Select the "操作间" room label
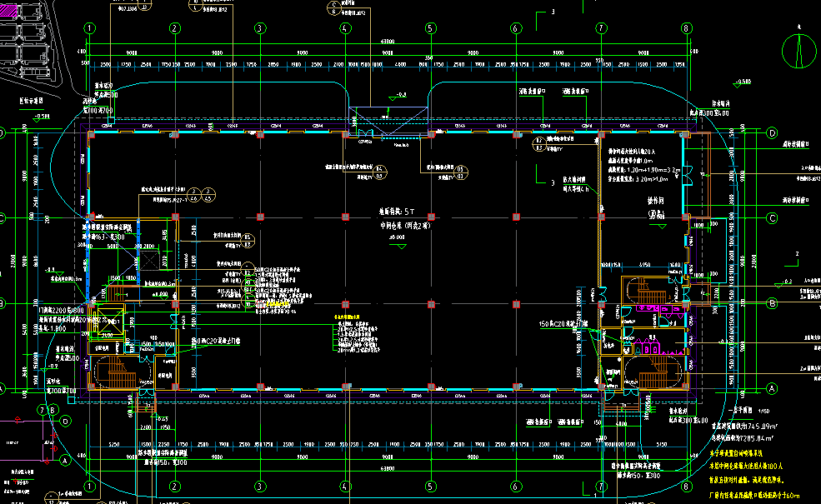 (656, 201)
